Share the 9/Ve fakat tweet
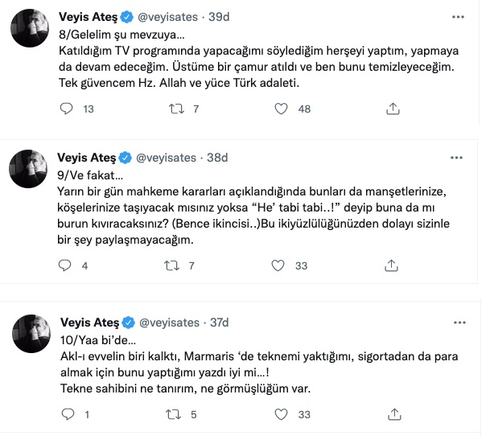Screen dimensions: 494x448 point(393,265)
